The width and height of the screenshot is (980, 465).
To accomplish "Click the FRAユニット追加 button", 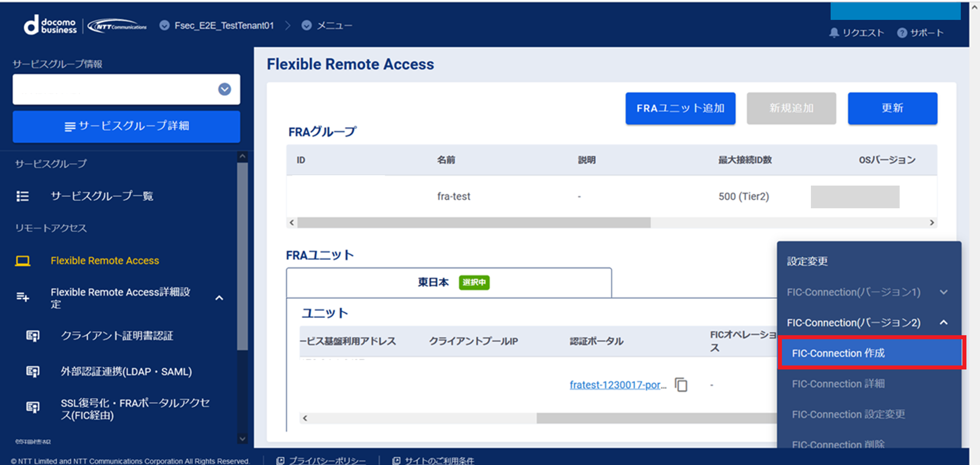I will coord(680,108).
